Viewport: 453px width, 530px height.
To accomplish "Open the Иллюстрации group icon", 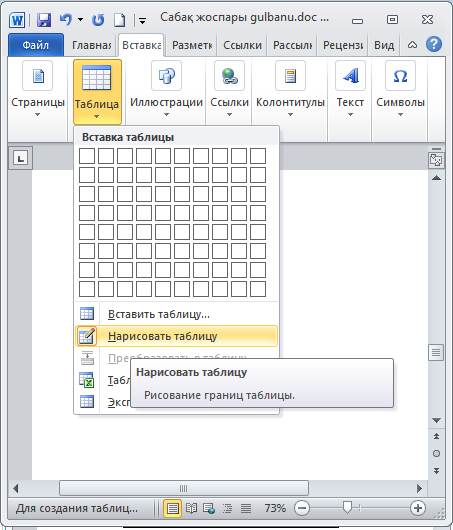I will click(166, 76).
